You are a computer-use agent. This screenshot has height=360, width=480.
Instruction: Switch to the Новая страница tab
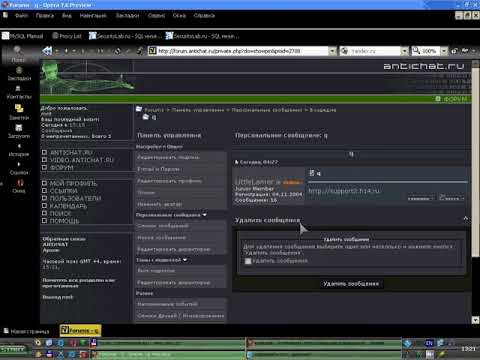27,331
